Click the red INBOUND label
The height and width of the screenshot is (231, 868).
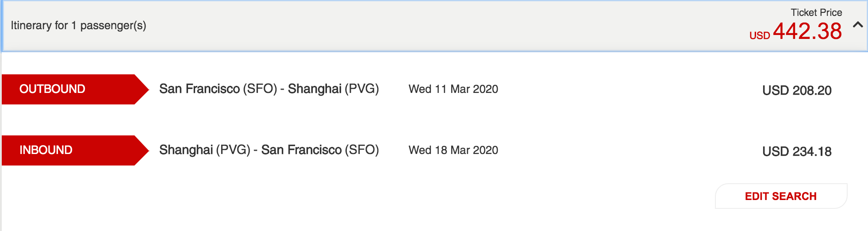click(x=46, y=150)
